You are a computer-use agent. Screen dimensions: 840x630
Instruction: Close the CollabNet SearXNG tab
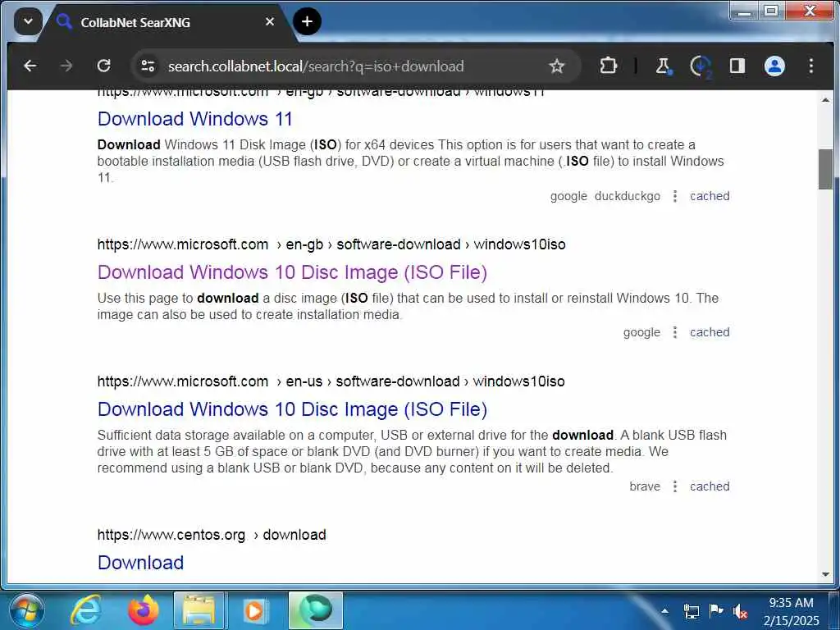tap(270, 22)
